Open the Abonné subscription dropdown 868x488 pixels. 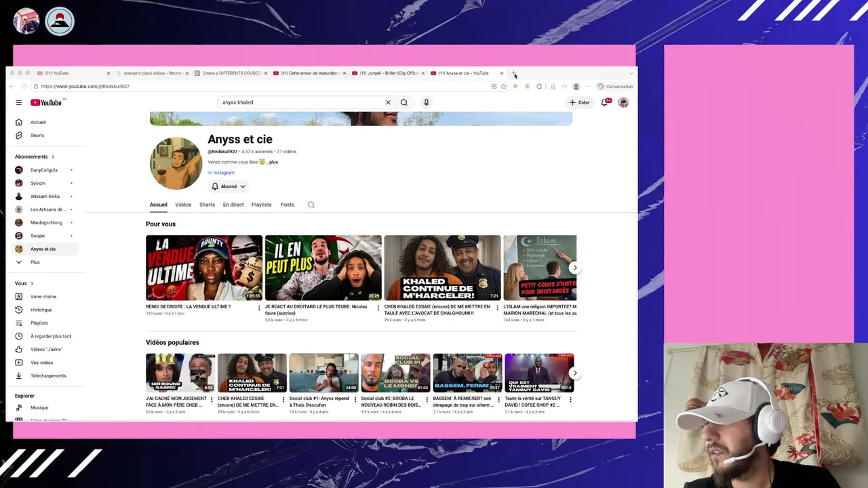pyautogui.click(x=229, y=186)
